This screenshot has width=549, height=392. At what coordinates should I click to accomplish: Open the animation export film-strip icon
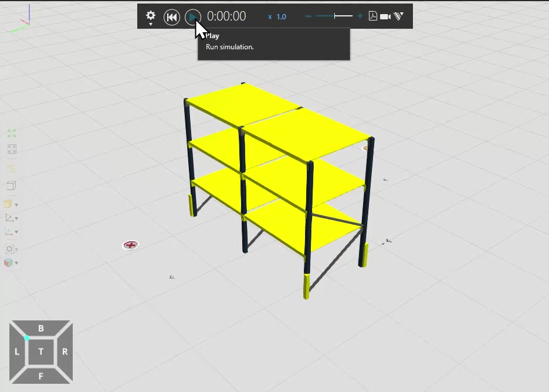(398, 16)
